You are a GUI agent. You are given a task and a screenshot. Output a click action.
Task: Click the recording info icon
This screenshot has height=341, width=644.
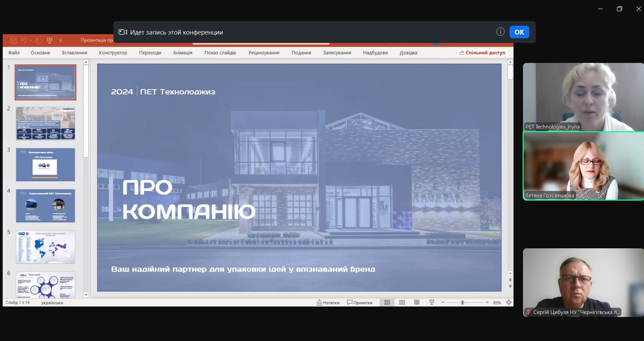tap(500, 32)
